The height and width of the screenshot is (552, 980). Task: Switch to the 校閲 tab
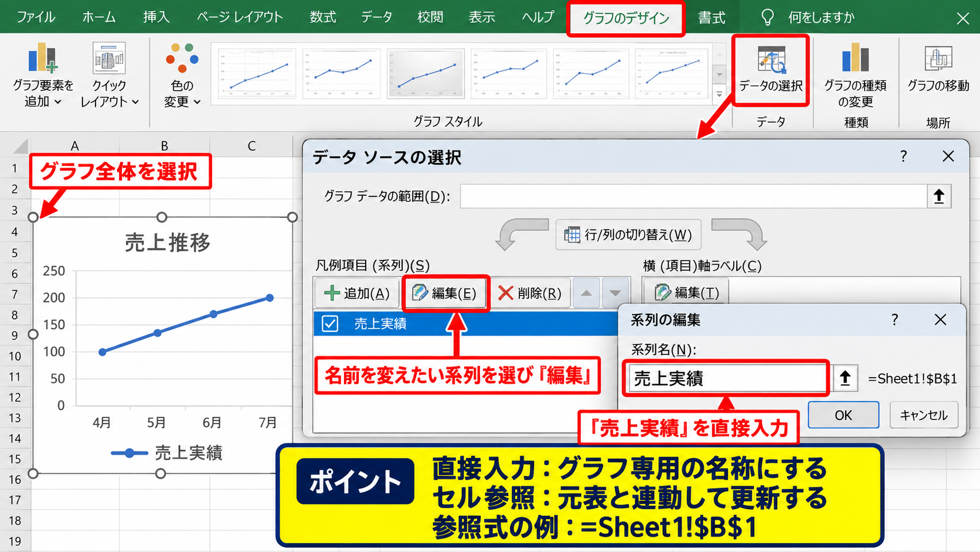pyautogui.click(x=430, y=17)
